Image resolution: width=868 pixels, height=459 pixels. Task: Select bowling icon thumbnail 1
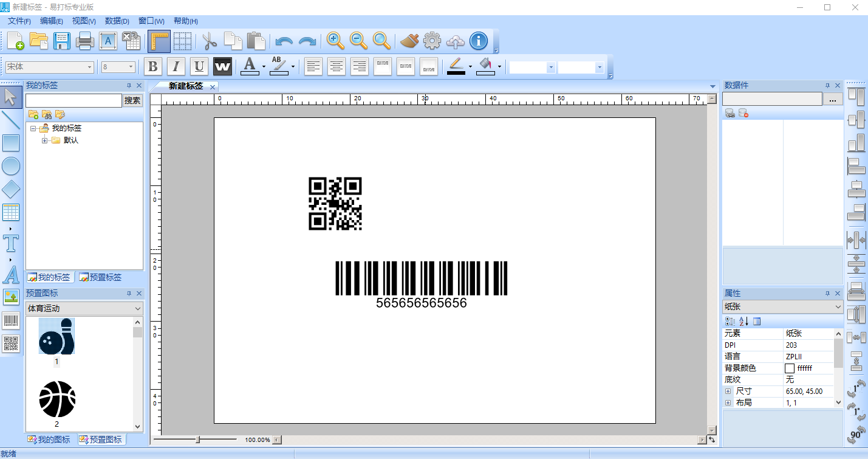coord(56,336)
